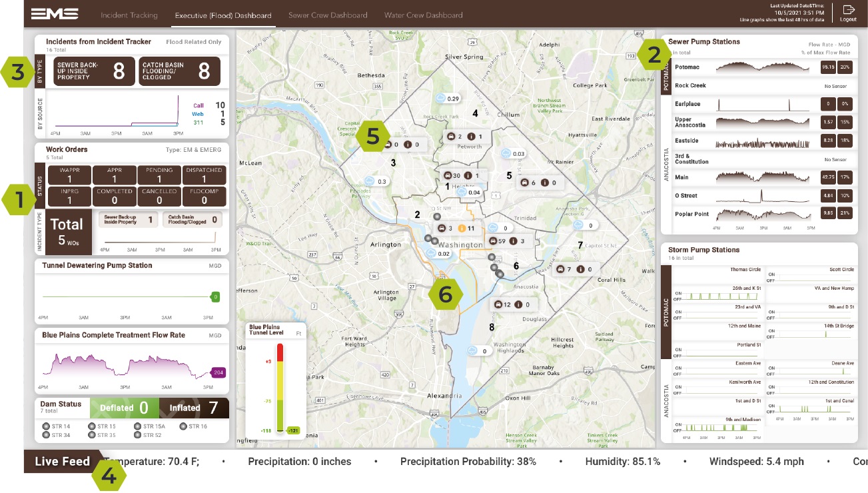The image size is (868, 493).
Task: Click the vehicle icon showing 30 incidents
Action: (448, 176)
